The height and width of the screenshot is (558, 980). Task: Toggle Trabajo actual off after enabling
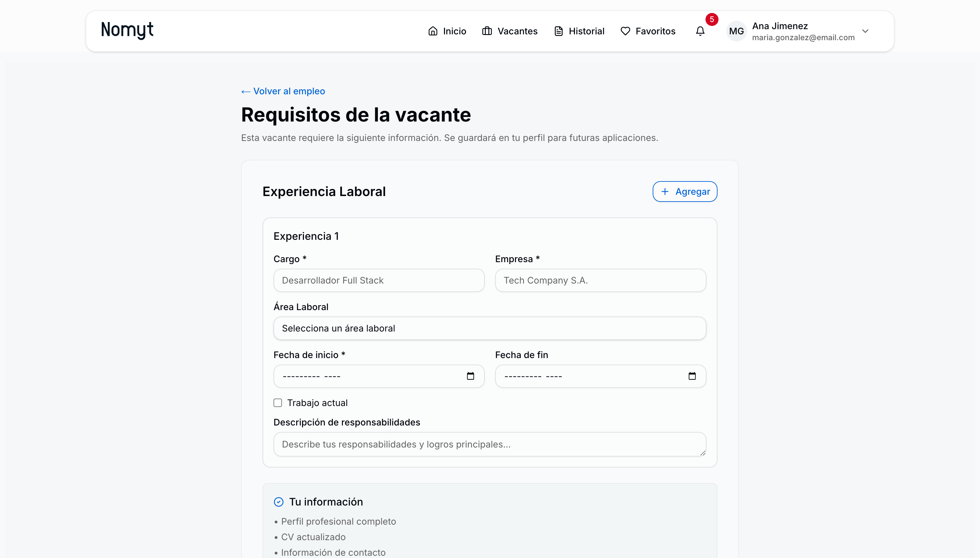277,402
